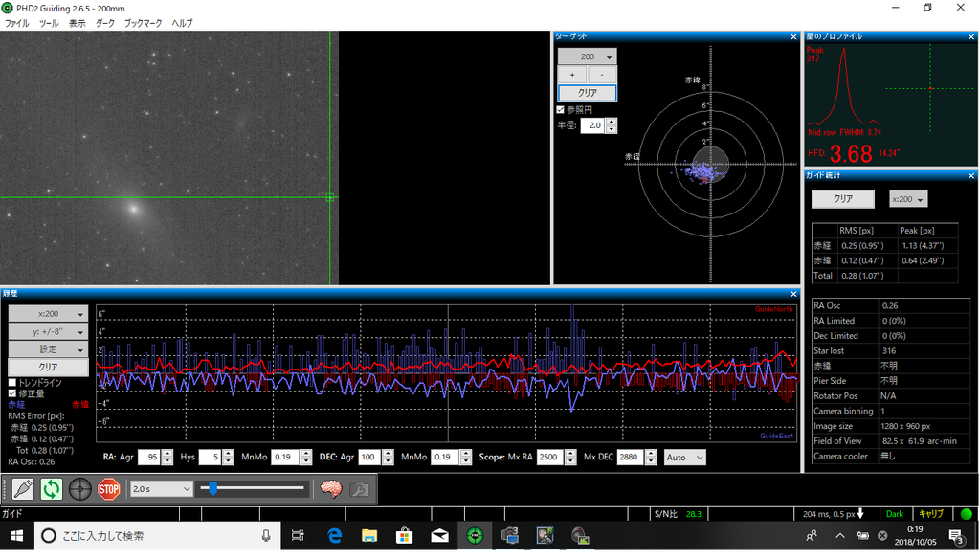Image resolution: width=980 pixels, height=560 pixels.
Task: Click the ここに入力して検索 taskbar search box
Action: point(156,536)
